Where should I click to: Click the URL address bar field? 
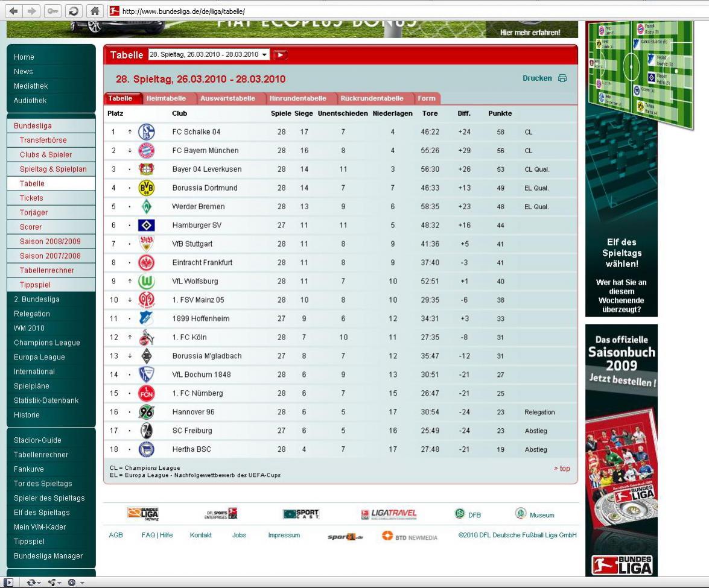407,11
